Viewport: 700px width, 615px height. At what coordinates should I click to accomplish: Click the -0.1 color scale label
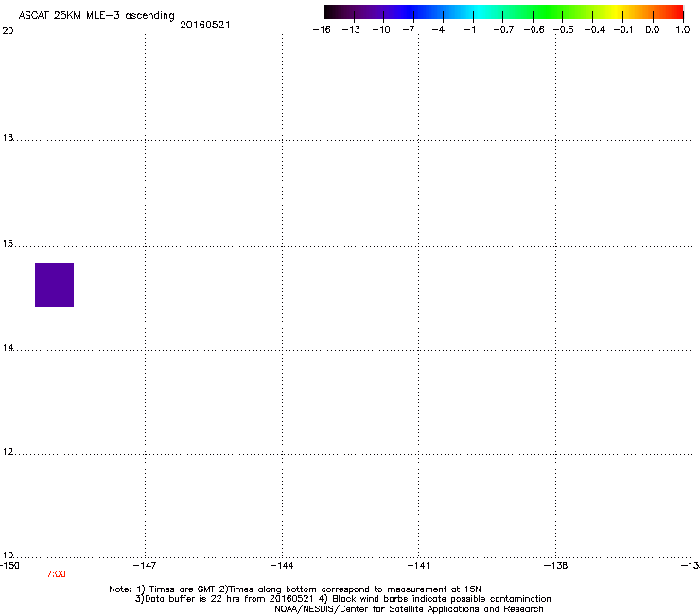623,30
